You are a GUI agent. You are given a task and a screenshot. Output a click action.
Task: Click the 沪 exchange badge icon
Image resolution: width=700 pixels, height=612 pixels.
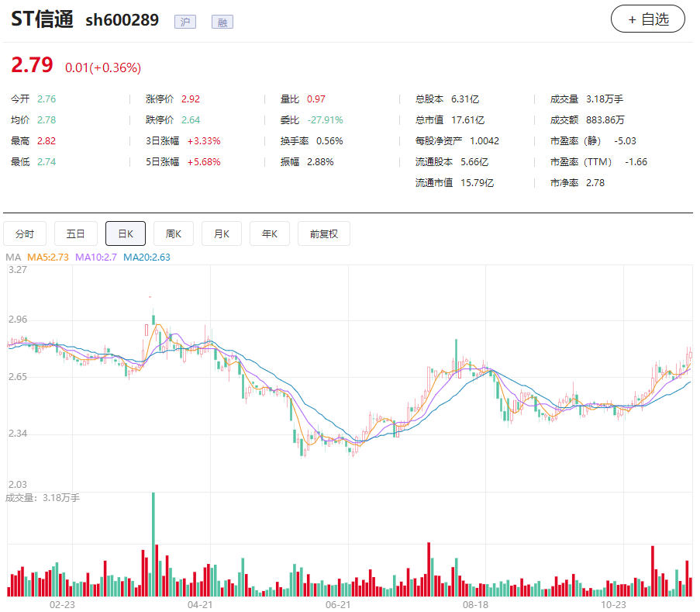tap(185, 22)
